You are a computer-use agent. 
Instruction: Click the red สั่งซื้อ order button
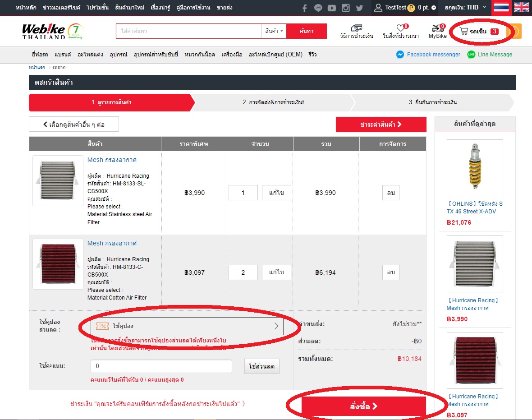(364, 406)
